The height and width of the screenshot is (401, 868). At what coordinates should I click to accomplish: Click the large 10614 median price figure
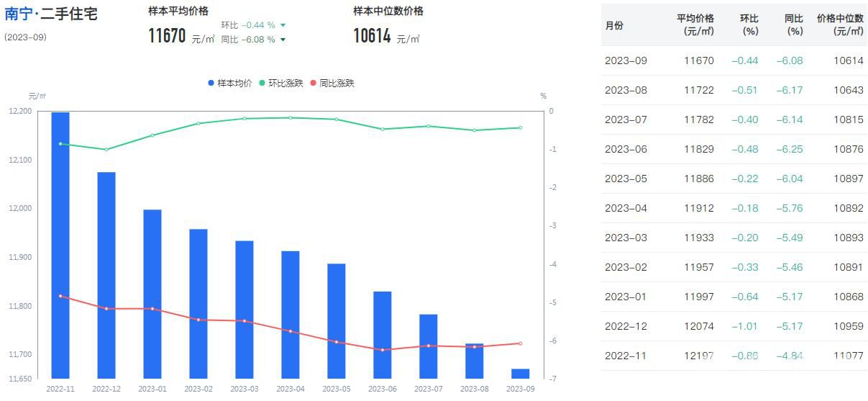[373, 36]
